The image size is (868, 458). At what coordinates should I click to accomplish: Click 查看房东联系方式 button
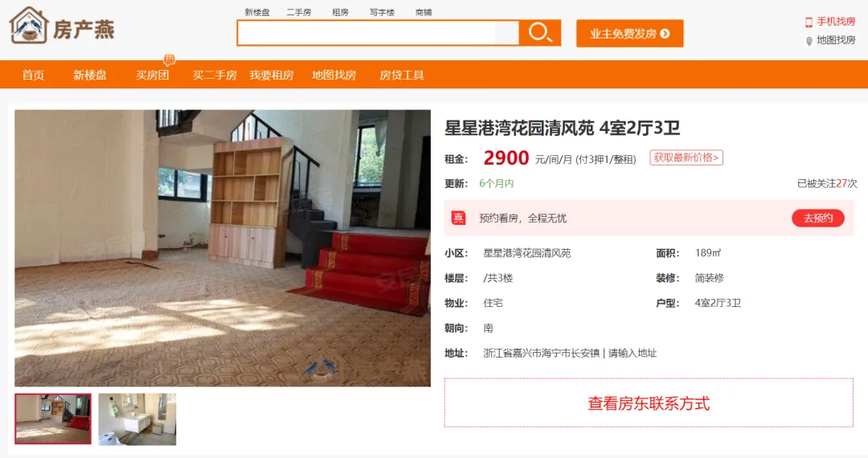pyautogui.click(x=649, y=403)
